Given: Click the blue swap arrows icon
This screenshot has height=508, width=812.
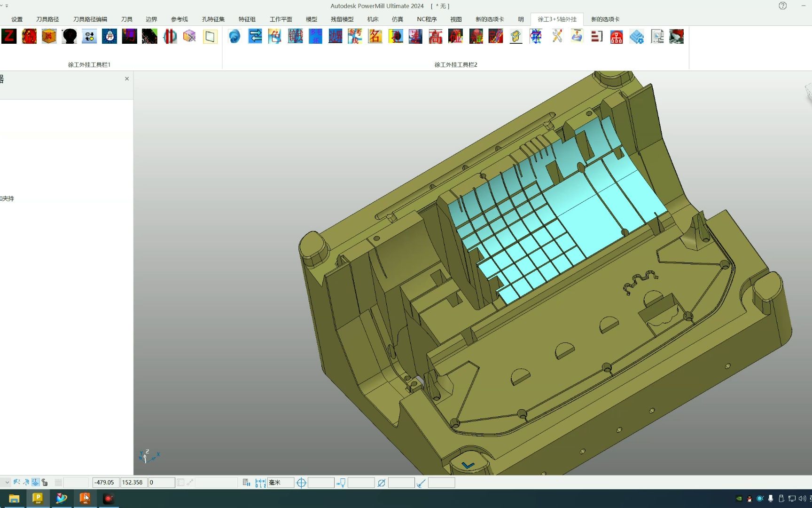Looking at the screenshot, I should coord(255,36).
